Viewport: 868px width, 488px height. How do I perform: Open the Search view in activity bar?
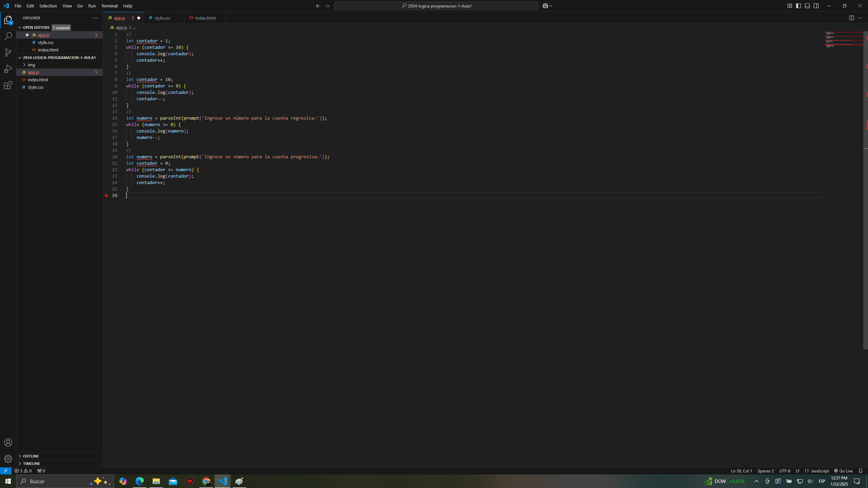tap(8, 36)
